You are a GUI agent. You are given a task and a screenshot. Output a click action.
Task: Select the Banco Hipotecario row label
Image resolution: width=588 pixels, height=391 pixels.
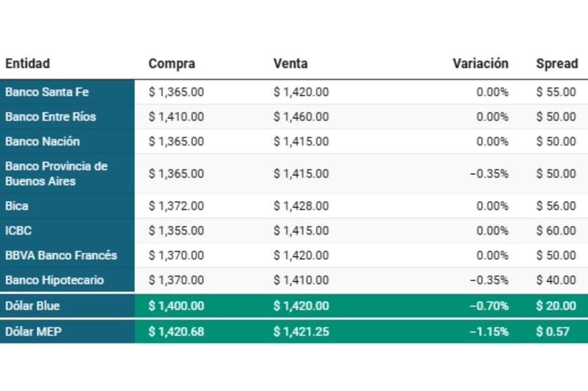[x=55, y=280]
